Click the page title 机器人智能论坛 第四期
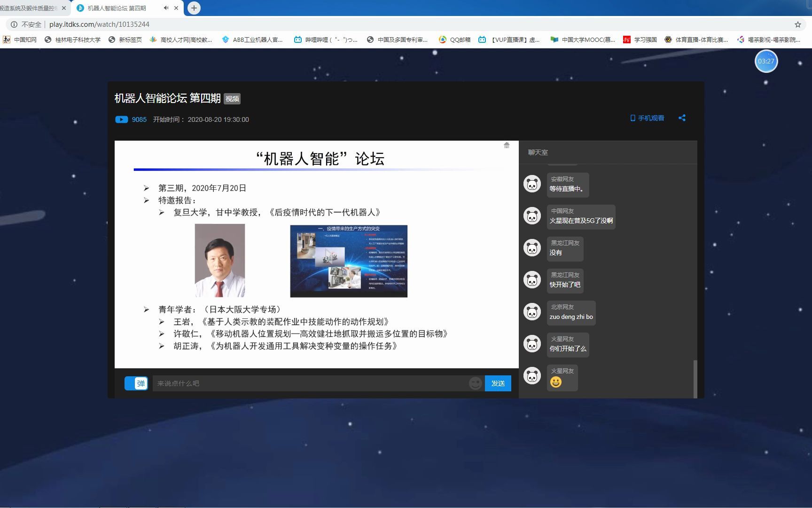Image resolution: width=812 pixels, height=508 pixels. click(x=168, y=98)
